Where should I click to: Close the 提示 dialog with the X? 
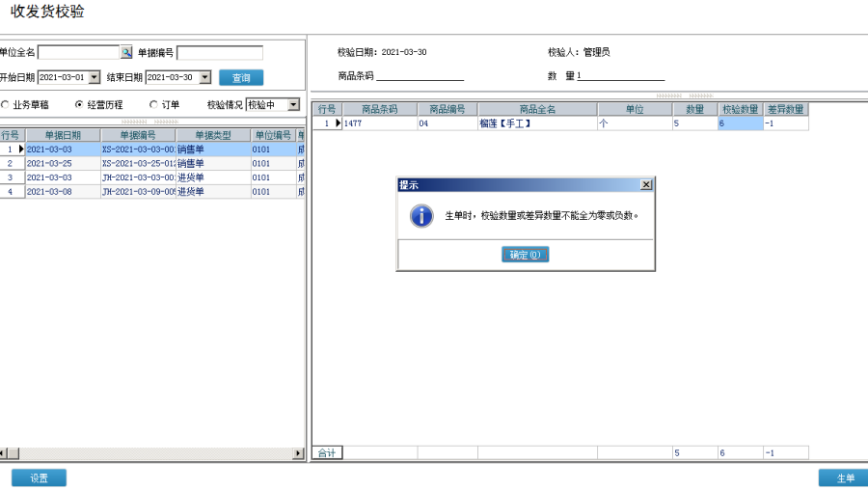(x=646, y=184)
